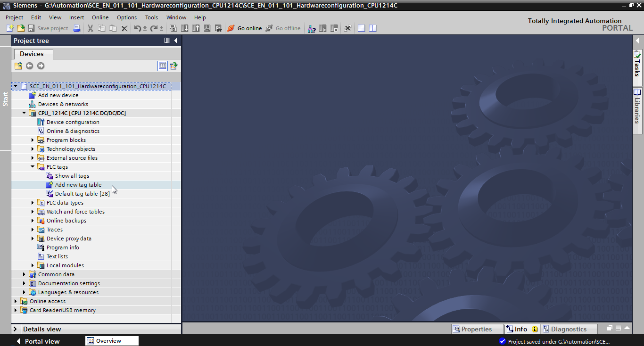Expand the Details view panel
Viewport: 644px width, 346px height.
[16, 329]
